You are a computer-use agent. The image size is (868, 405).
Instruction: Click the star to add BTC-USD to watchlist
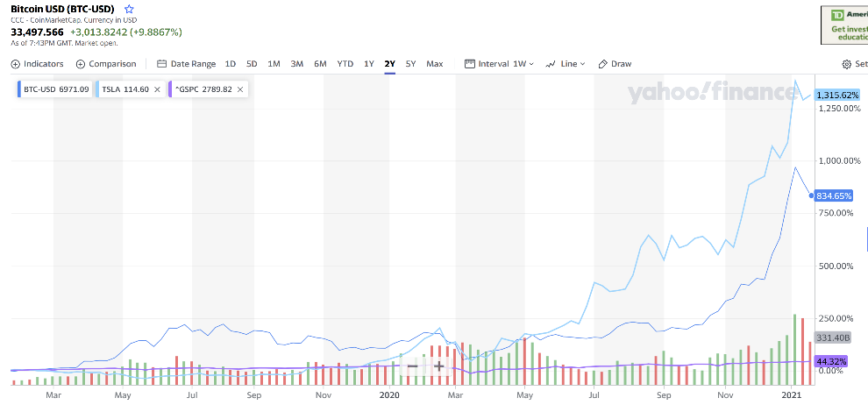tap(129, 9)
